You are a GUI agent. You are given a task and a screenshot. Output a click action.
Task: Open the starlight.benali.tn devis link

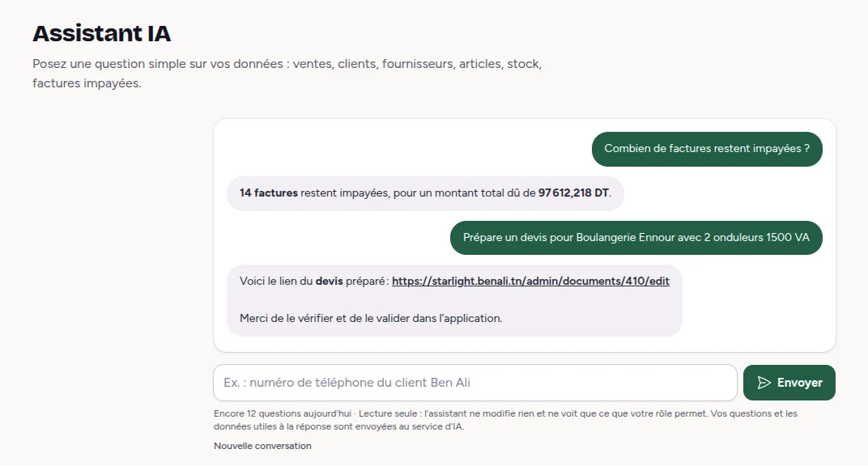[x=530, y=281]
